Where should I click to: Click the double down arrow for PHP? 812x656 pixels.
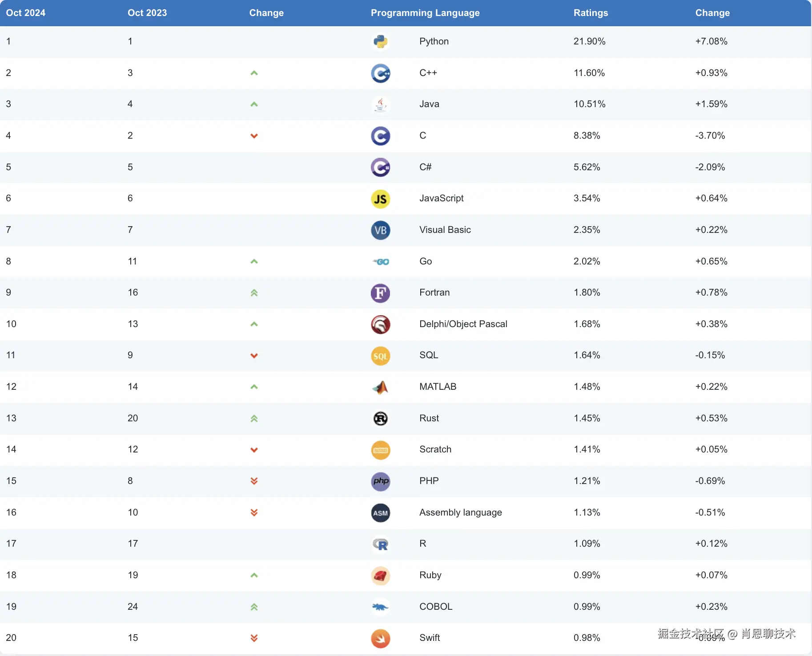tap(254, 481)
